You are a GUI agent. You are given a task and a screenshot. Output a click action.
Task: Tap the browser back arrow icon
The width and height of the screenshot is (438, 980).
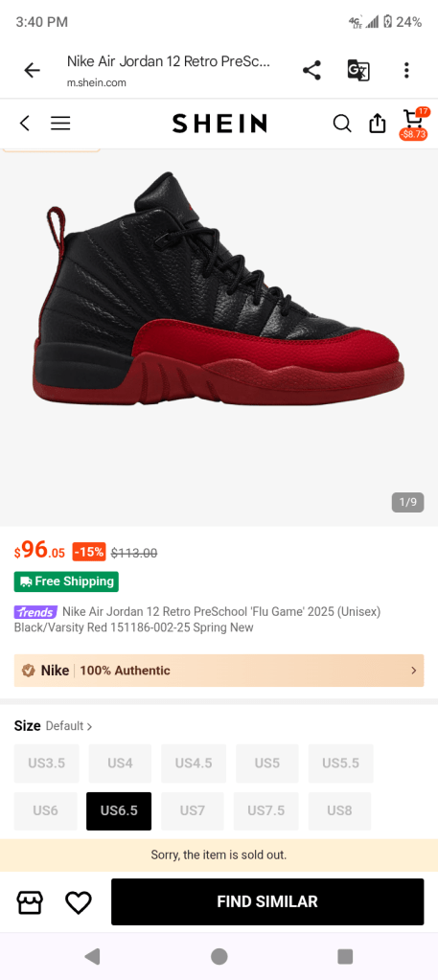(x=32, y=71)
